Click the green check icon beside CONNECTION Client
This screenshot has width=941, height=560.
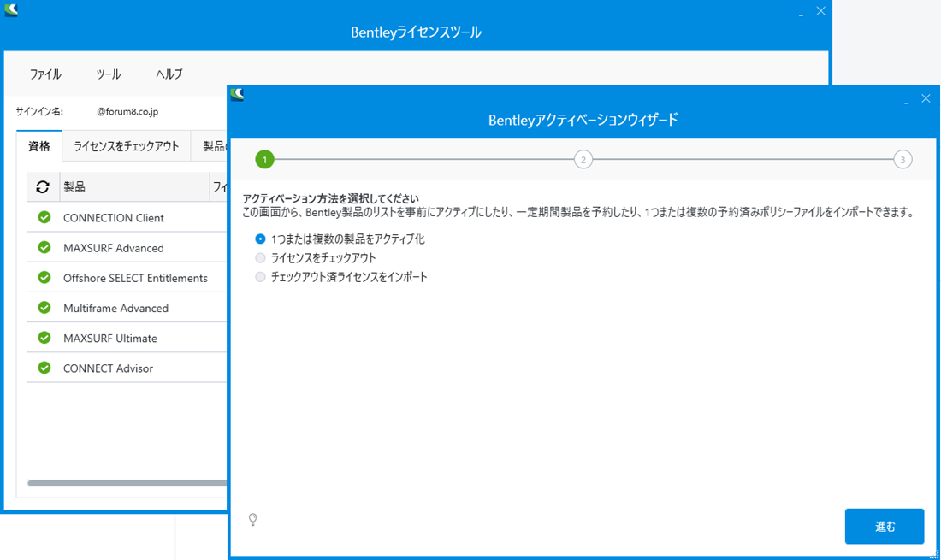(x=44, y=217)
